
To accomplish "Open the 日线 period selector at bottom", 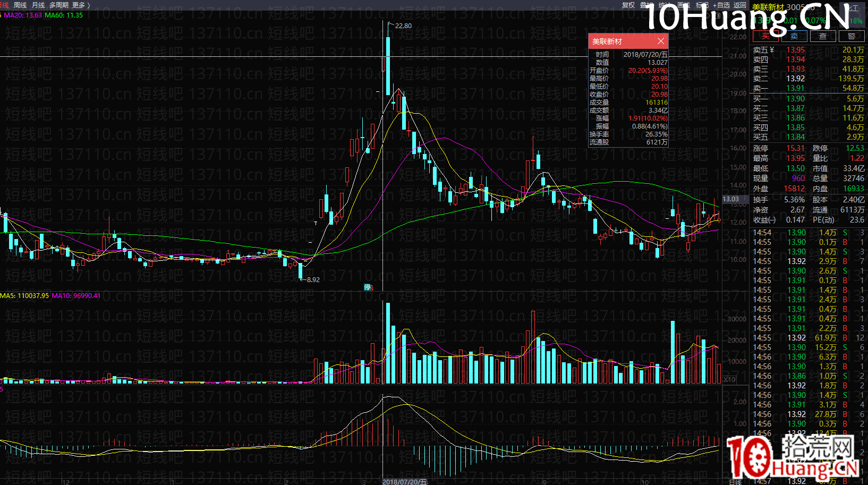I will pos(735,482).
